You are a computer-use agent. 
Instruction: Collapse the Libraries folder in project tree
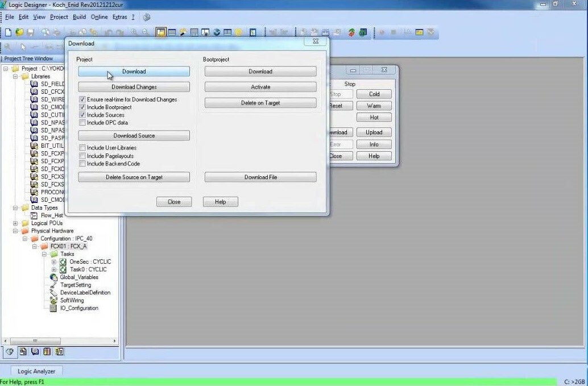(x=15, y=76)
